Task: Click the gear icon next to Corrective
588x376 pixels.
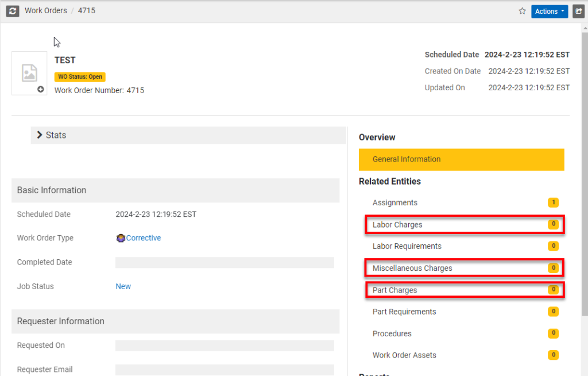Action: [120, 237]
